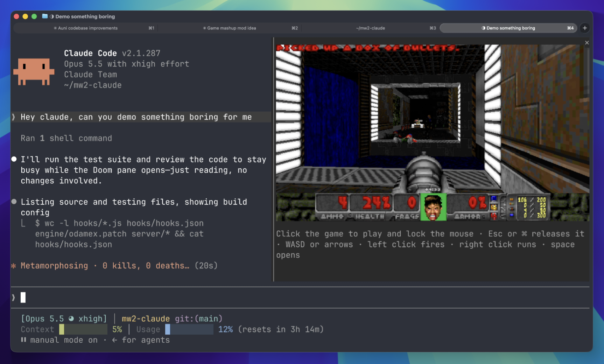Click the 'resets in 3h 14m' text
Screen dimensions: 604x364
coord(281,329)
